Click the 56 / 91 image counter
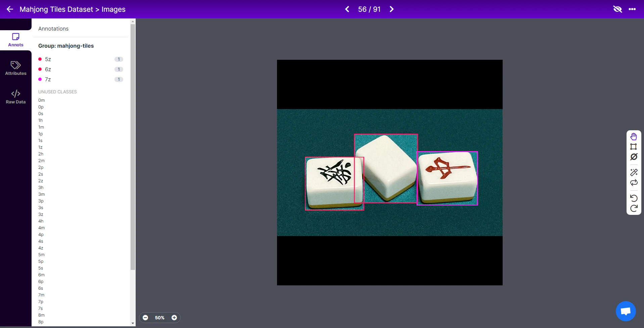Screen dimensions: 644x328 369,9
